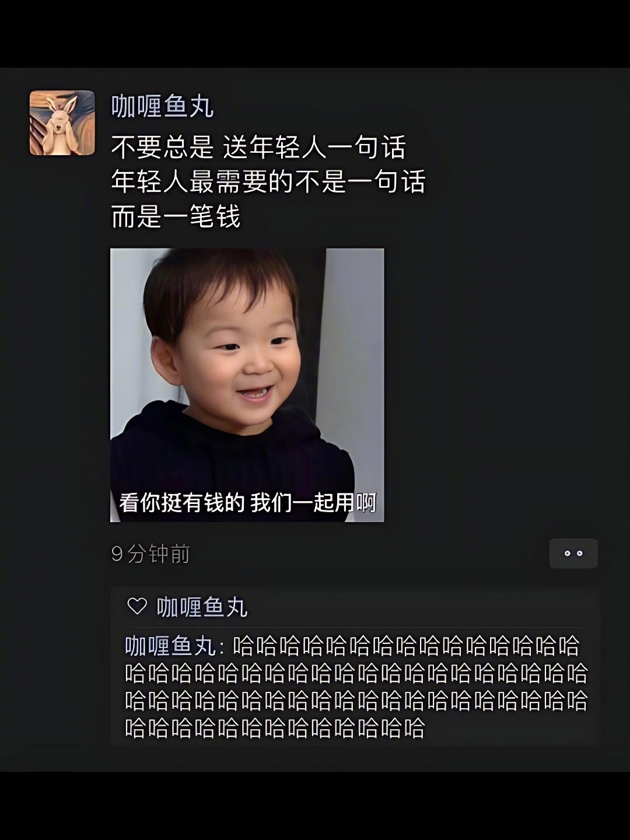Select post line 不要总是 送年轻人一句话
Image resolution: width=630 pixels, height=840 pixels.
click(258, 147)
